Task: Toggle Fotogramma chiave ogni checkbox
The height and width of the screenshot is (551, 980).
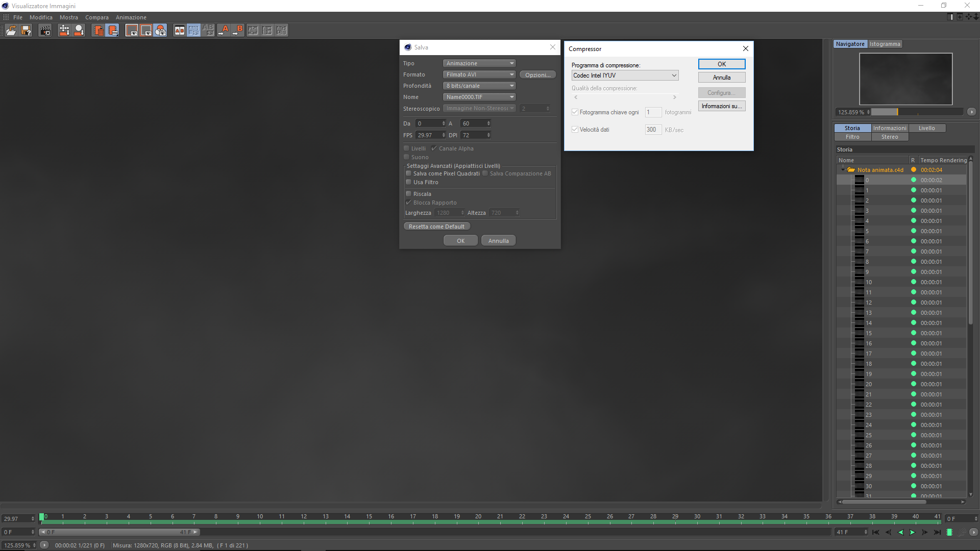Action: pos(575,112)
